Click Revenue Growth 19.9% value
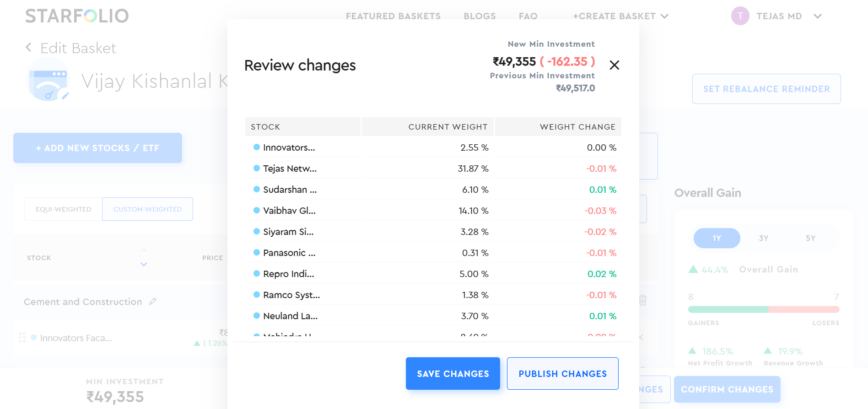The width and height of the screenshot is (868, 409). point(790,351)
